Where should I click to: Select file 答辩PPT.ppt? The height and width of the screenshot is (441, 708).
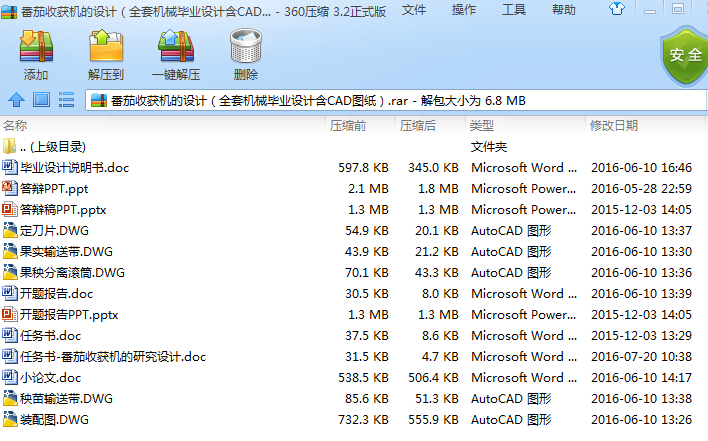tap(354, 188)
